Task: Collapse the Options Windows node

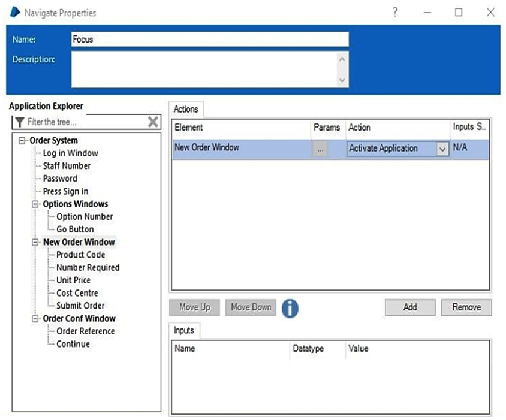Action: 35,204
